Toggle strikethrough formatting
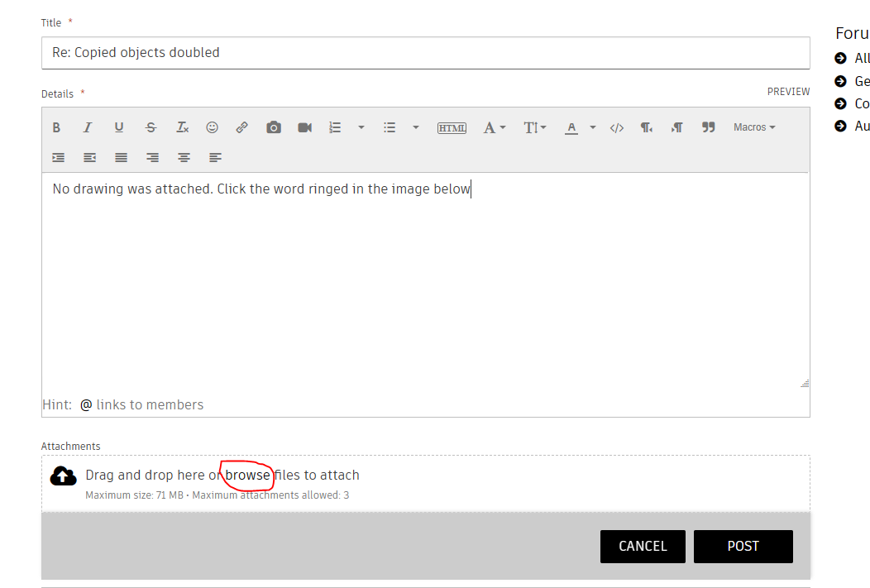The image size is (870, 588). [150, 127]
